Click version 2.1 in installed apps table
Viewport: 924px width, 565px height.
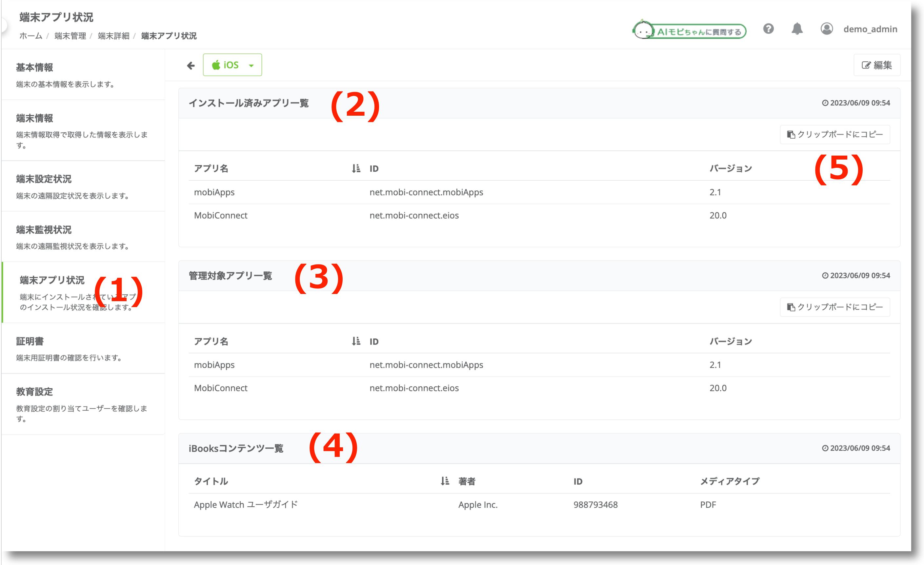(x=715, y=192)
